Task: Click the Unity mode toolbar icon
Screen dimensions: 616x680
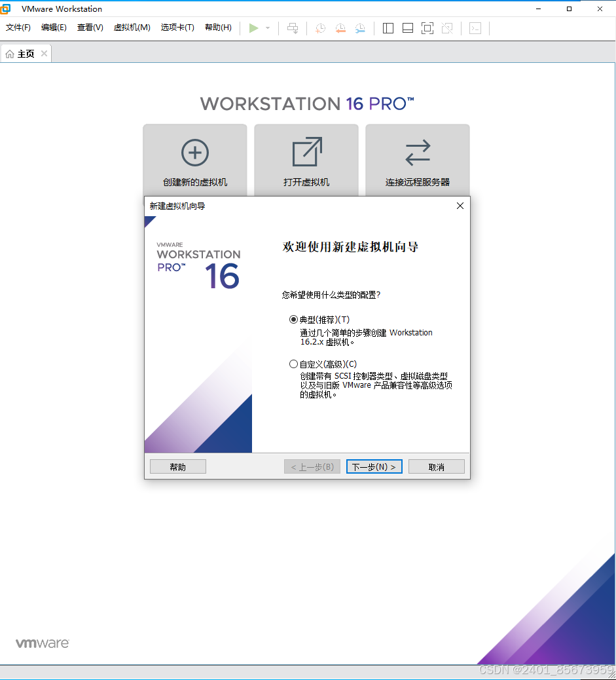Action: (447, 28)
